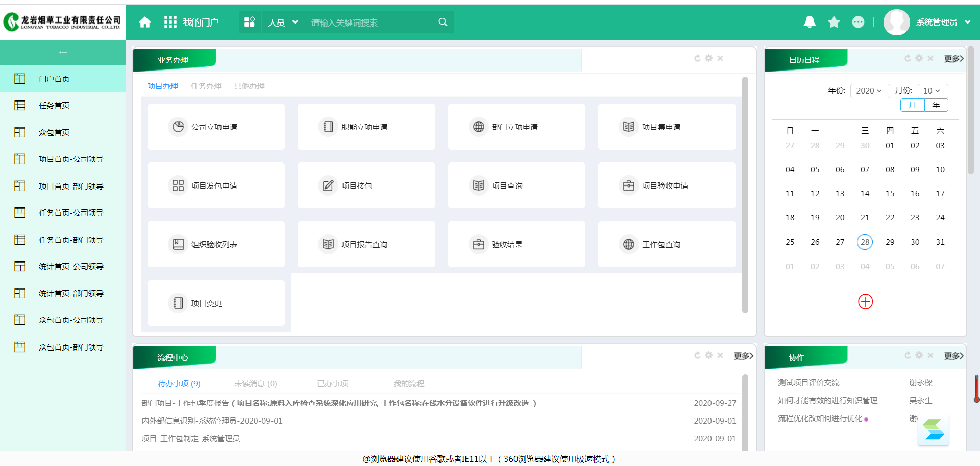Screen dimensions: 980x466
Task: Open 测试项目评价交流 collaboration topic
Action: click(808, 382)
